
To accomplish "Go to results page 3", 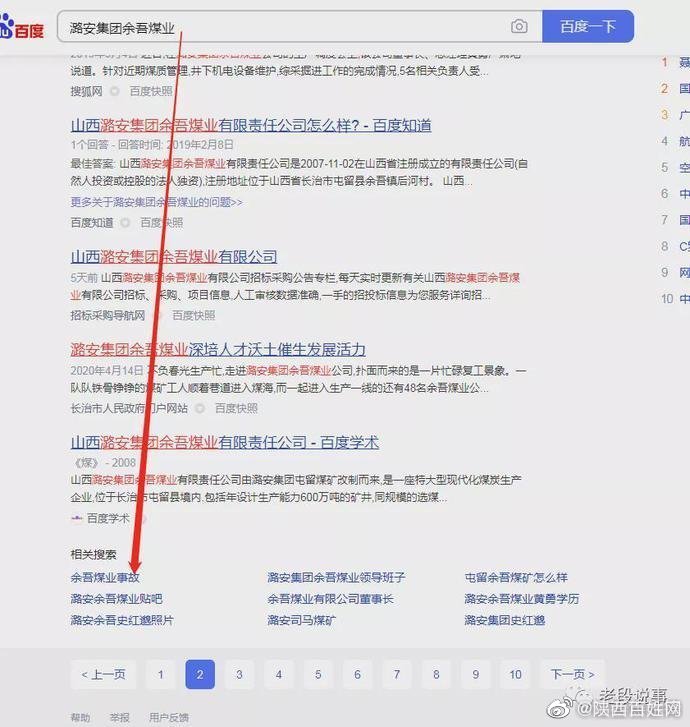I will click(239, 674).
